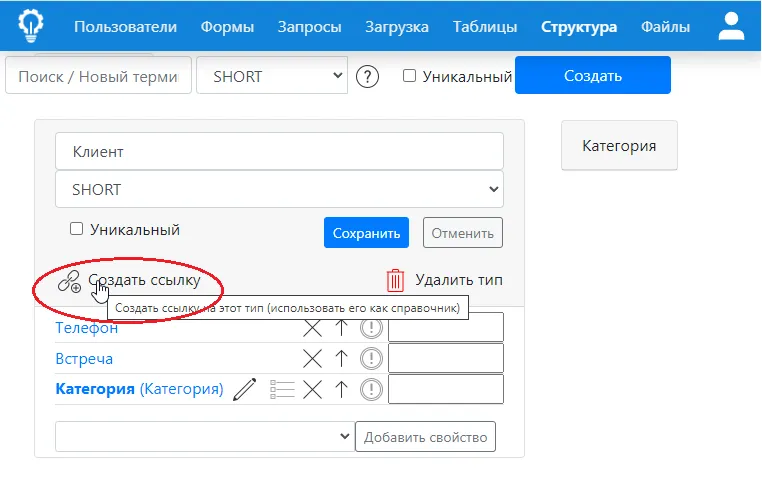This screenshot has height=480, width=762.
Task: Click the Встреча property link
Action: click(84, 359)
